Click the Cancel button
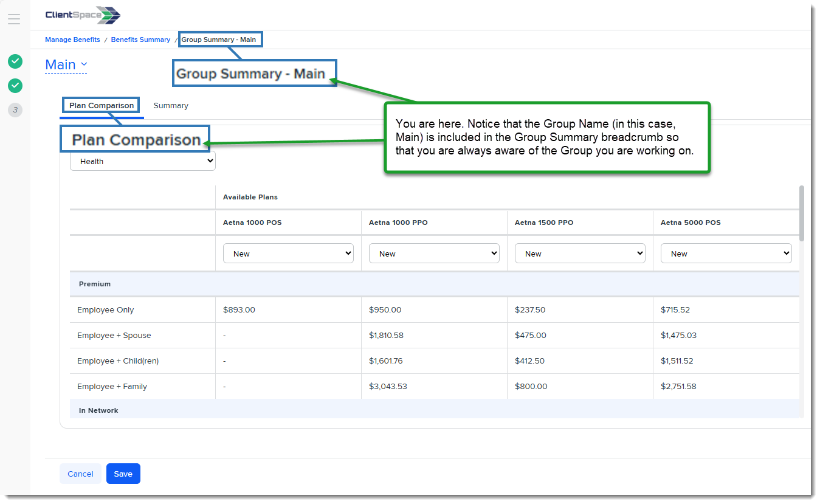Viewport: 820px width, 504px height. [80, 474]
